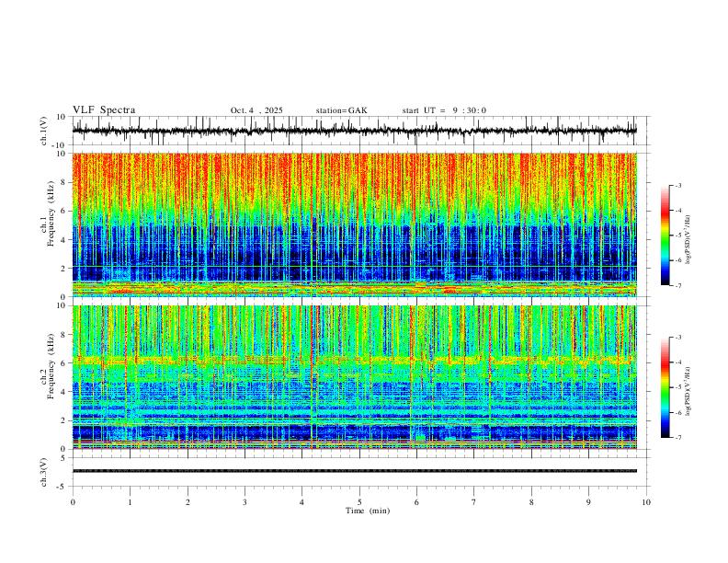Click the "10" tick on the Time axis
The height and width of the screenshot is (563, 728).
646,502
